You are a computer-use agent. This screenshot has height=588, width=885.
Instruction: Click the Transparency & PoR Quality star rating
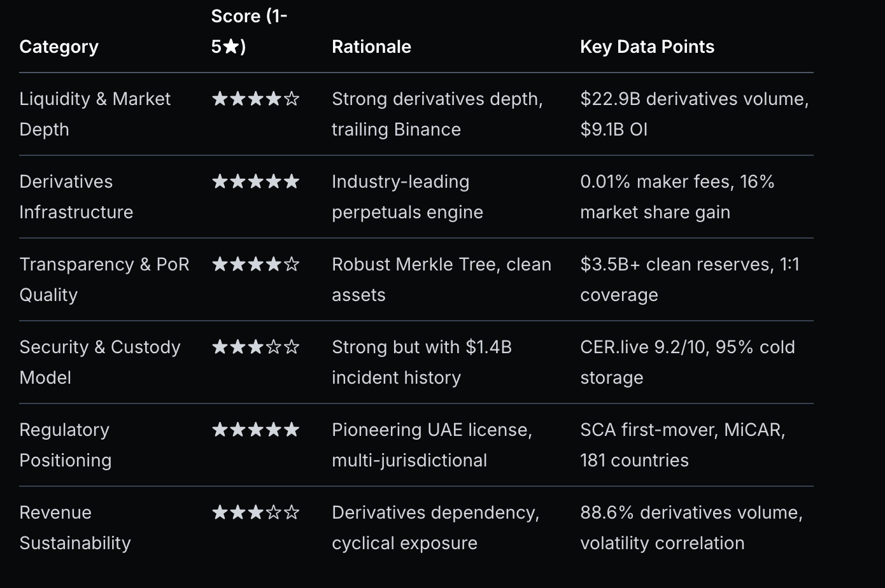[255, 265]
